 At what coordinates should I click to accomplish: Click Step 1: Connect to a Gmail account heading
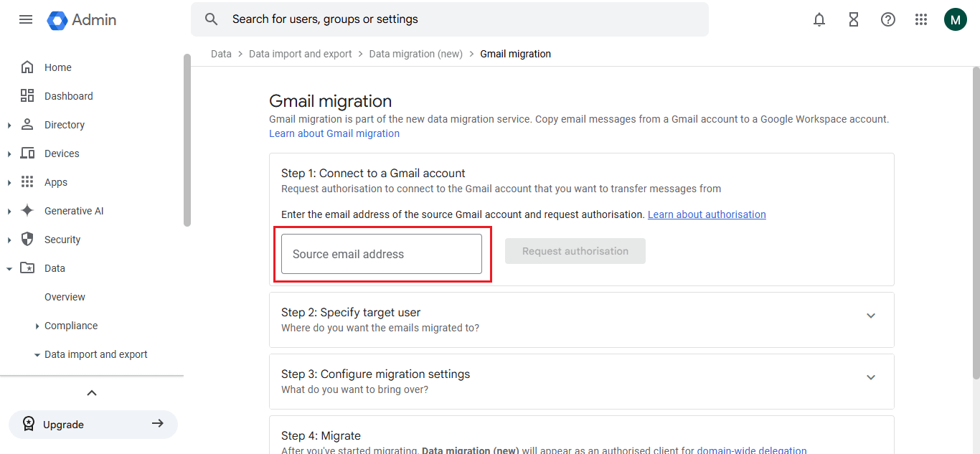(x=373, y=173)
